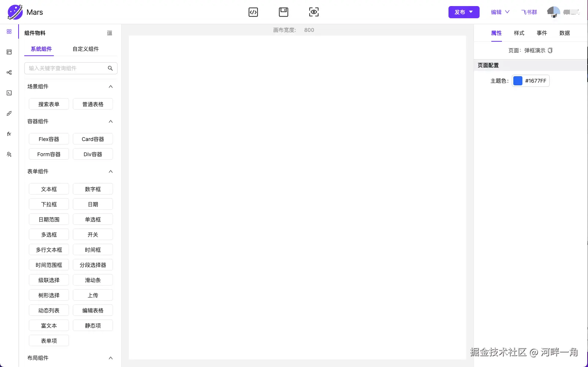588x367 pixels.
Task: Click the 单选框 component
Action: 93,219
